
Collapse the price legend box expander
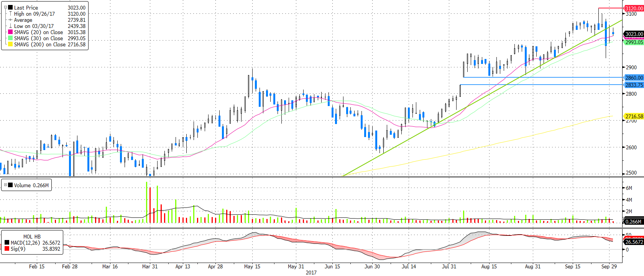coord(5,7)
